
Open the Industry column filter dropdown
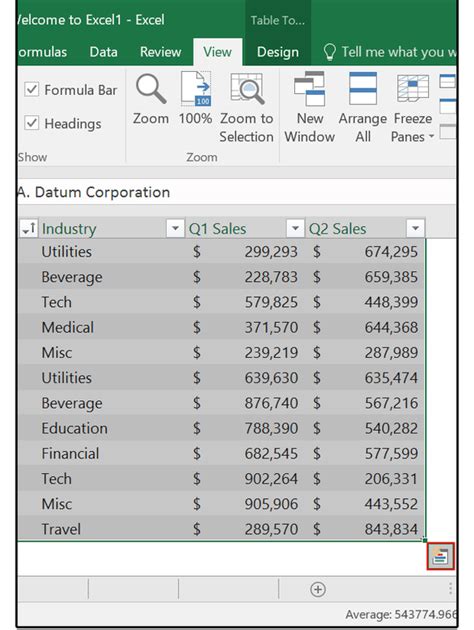175,228
